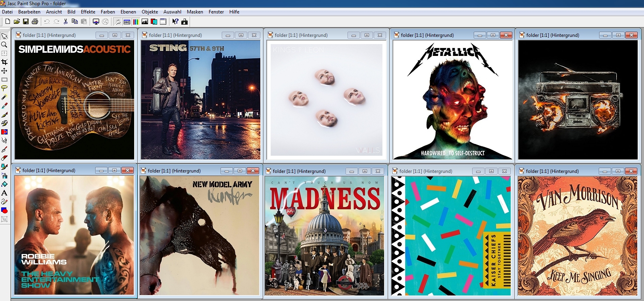This screenshot has height=301, width=644.
Task: Open the Bild menu
Action: (71, 12)
